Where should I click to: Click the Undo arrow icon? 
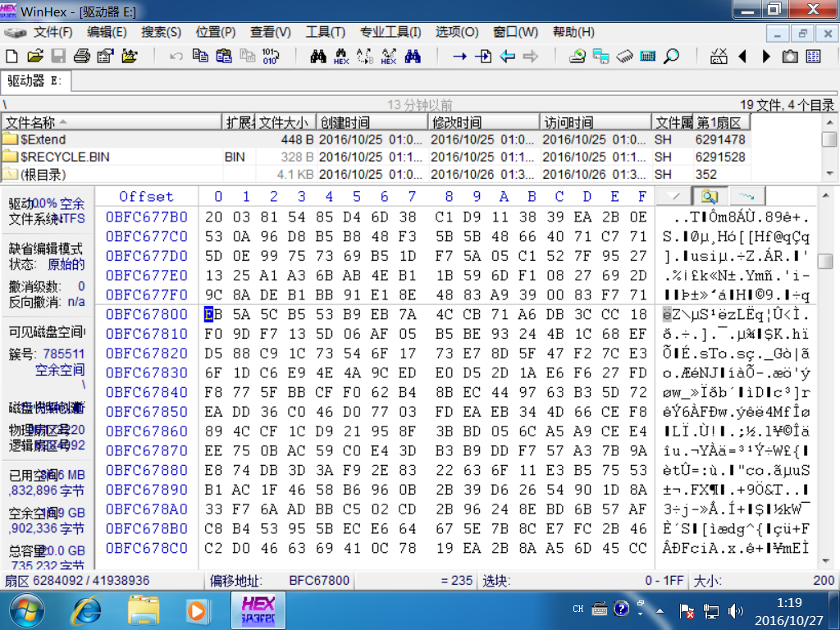tap(176, 56)
